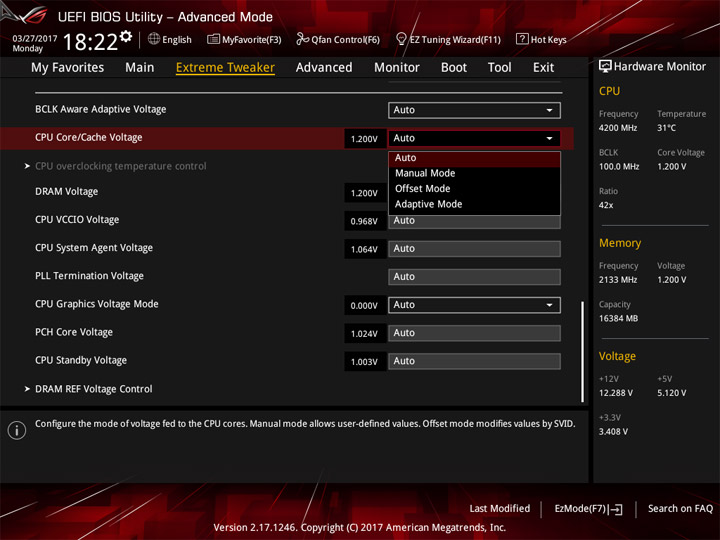This screenshot has height=540, width=720.
Task: Click the globe language icon
Action: tap(154, 39)
